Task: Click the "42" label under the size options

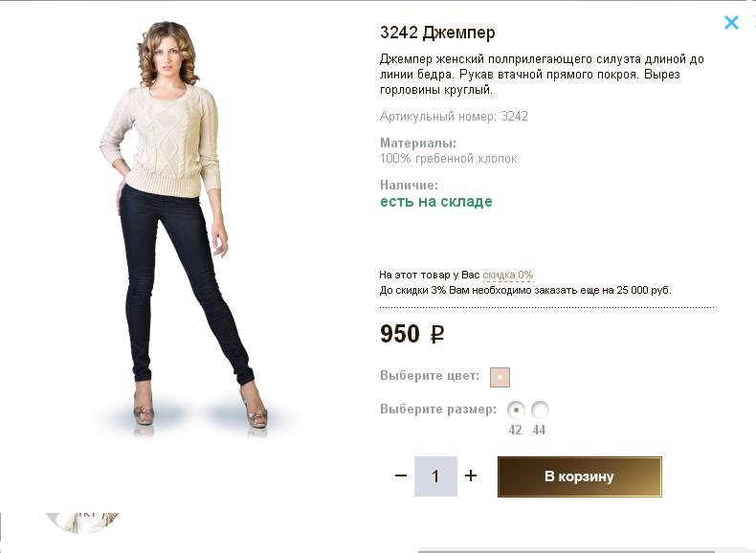Action: pos(516,431)
